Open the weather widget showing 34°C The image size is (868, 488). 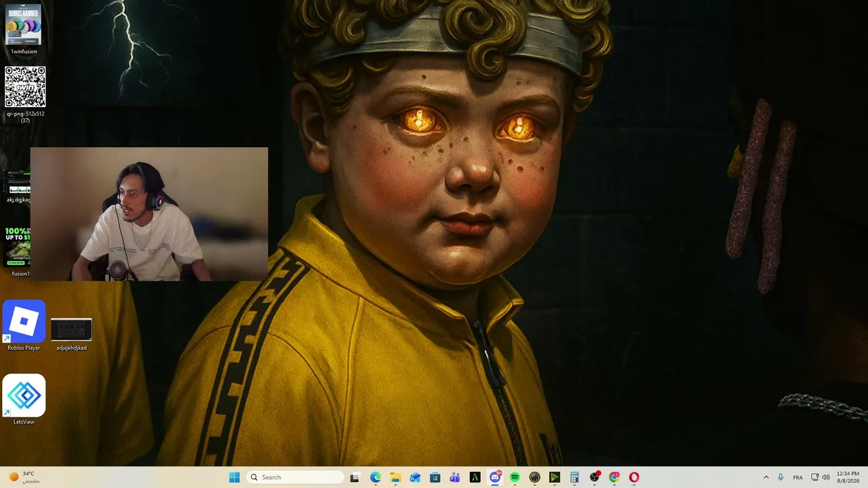click(x=24, y=477)
